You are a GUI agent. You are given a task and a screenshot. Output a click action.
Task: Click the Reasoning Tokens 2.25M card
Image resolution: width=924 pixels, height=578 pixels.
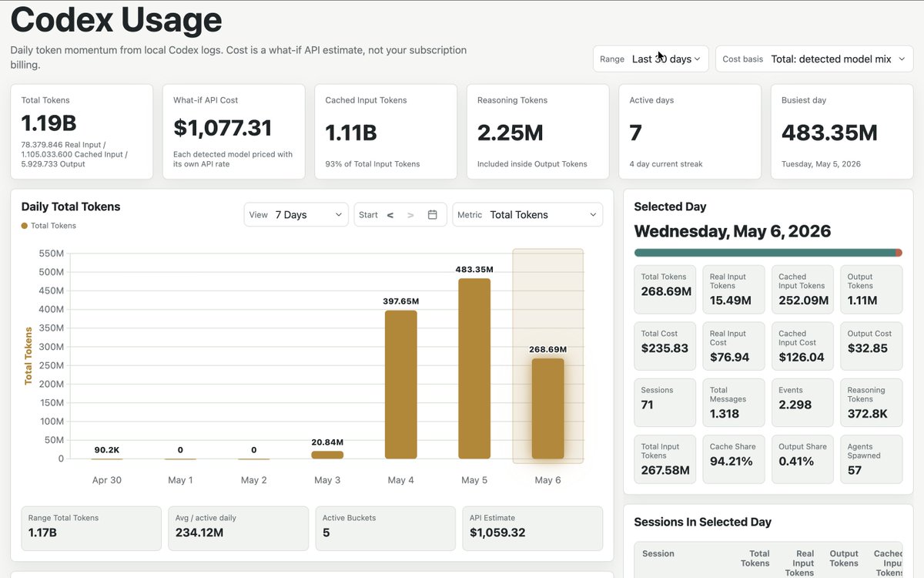pyautogui.click(x=538, y=132)
